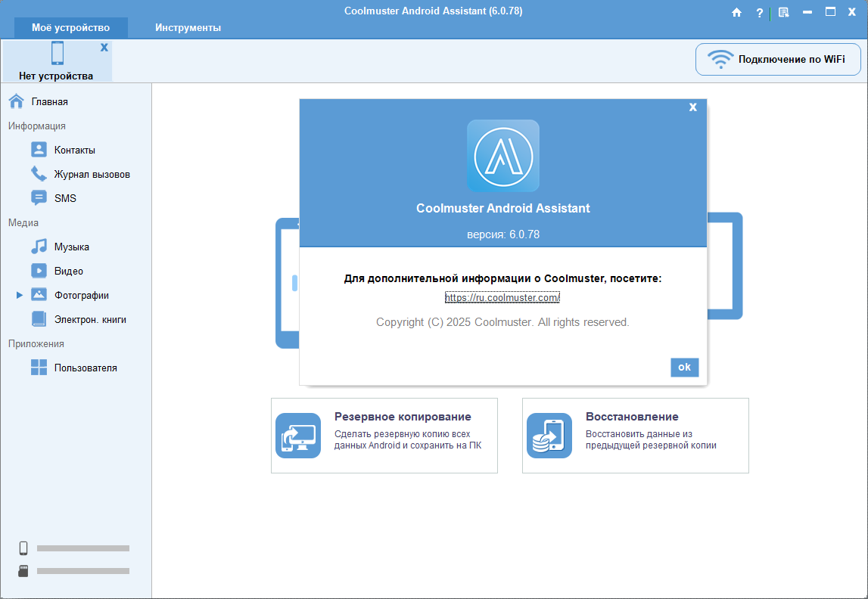Click the Приложения section label

[x=36, y=344]
